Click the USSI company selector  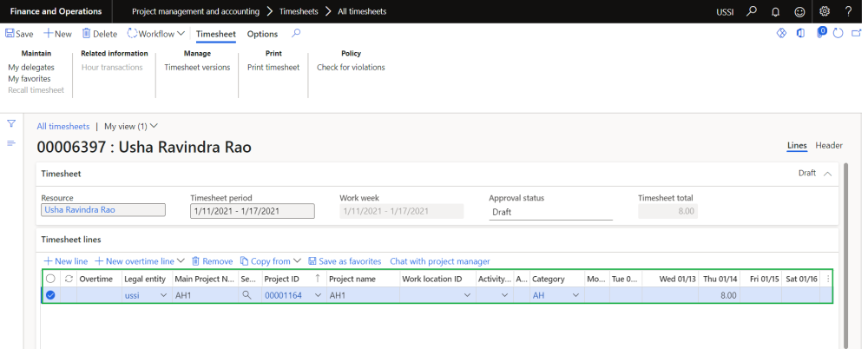(725, 11)
